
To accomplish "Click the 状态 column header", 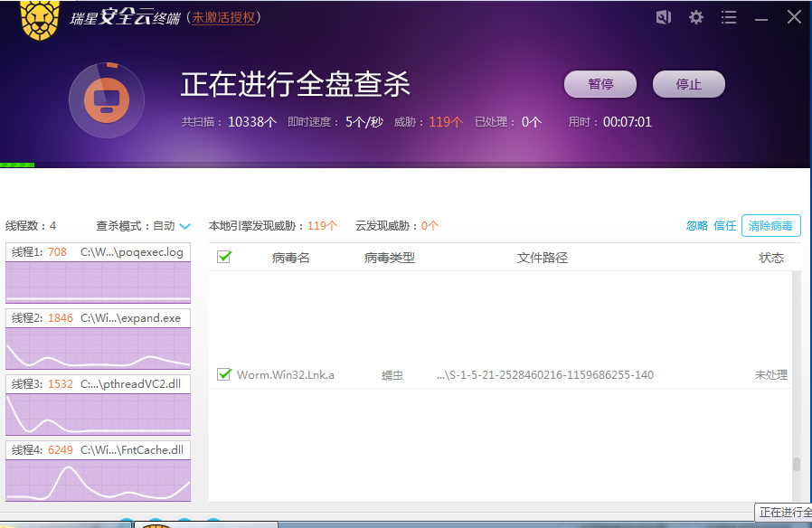I will 771,258.
